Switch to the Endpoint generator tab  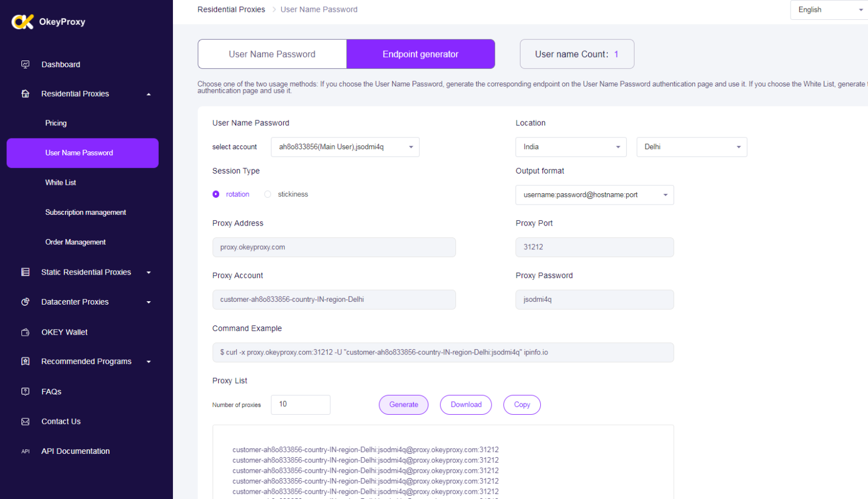pyautogui.click(x=420, y=54)
